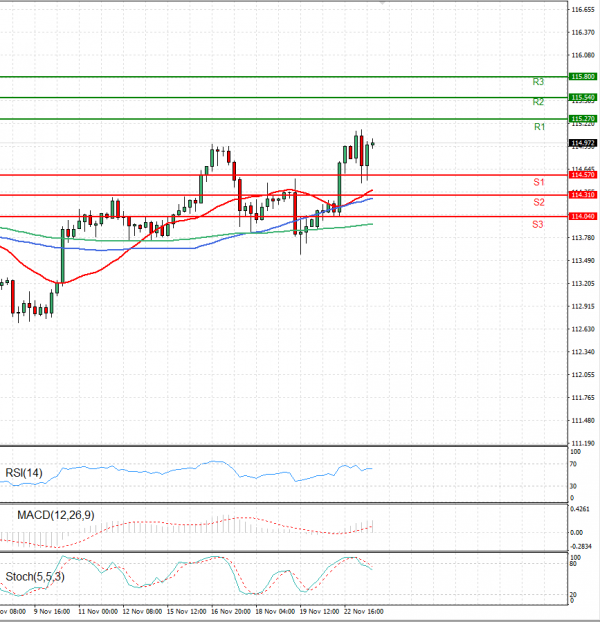Click the MACD scale value 0.4261

coord(580,509)
